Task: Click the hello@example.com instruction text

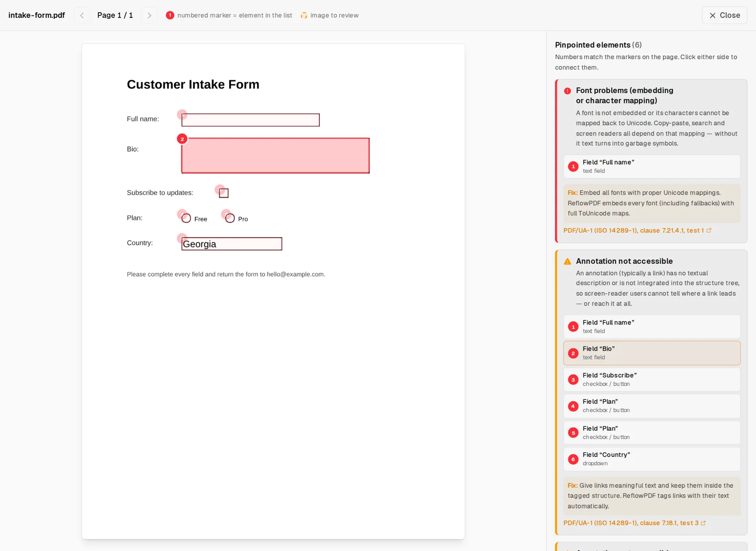Action: [226, 274]
